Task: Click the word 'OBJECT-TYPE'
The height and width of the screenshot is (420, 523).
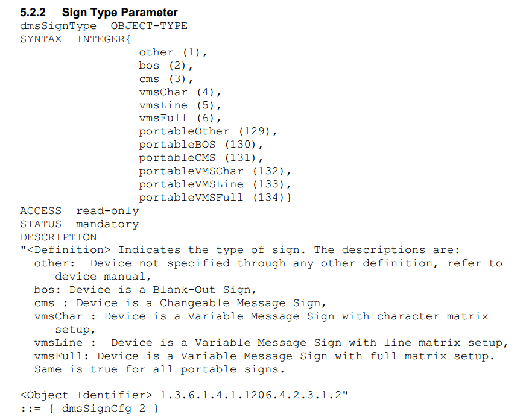Action: (149, 26)
